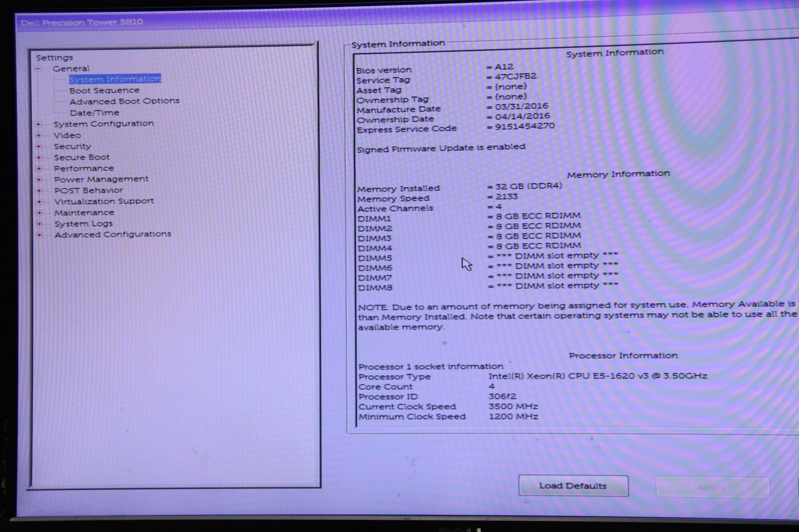Select the Performance category label
This screenshot has height=532, width=799.
pos(84,168)
